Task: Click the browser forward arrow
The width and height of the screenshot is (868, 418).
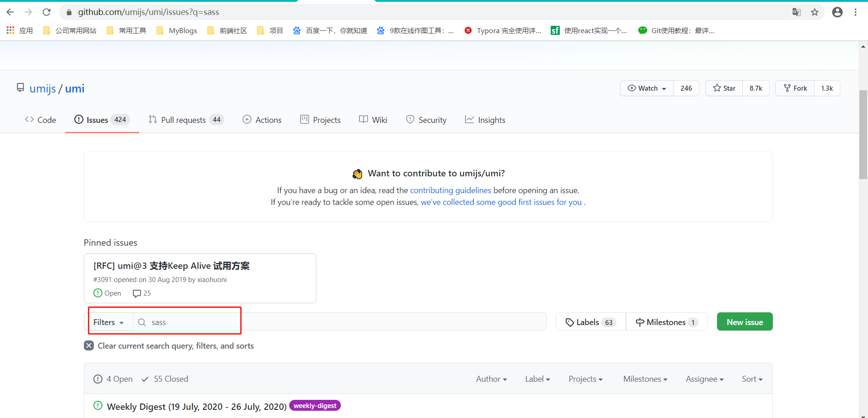Action: [28, 12]
